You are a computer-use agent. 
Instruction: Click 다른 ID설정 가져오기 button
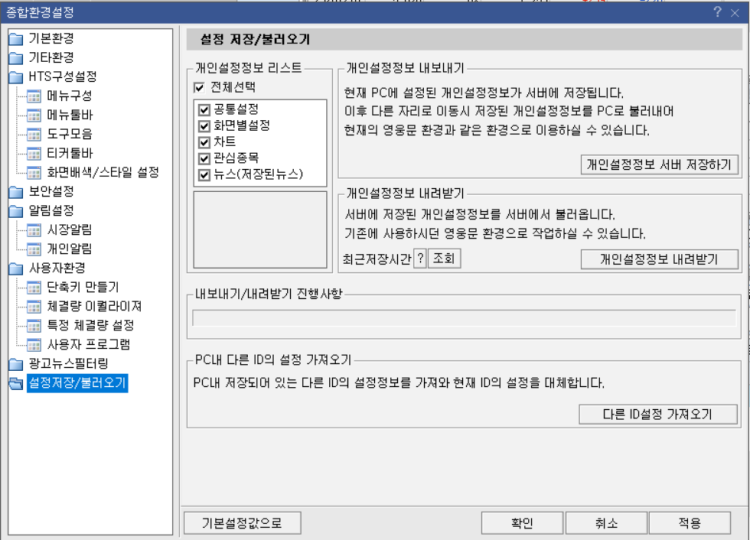[x=658, y=414]
